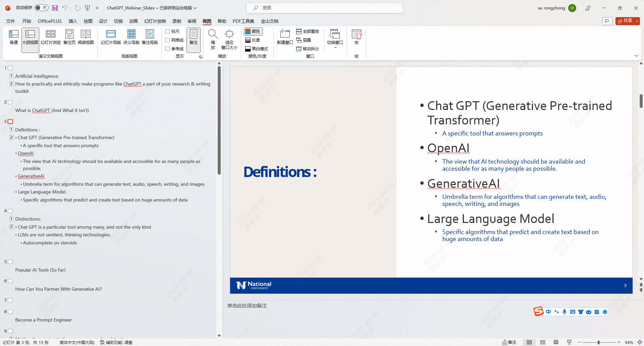Customize the Quick Access Toolbar dropdown
This screenshot has width=644, height=346.
[x=97, y=8]
